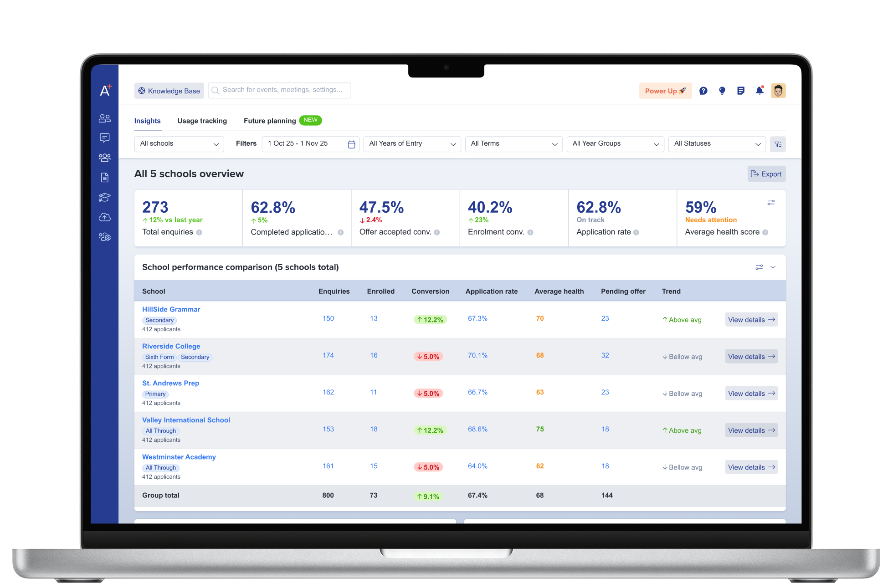The height and width of the screenshot is (588, 893).
Task: Open settings gear in sidebar
Action: click(105, 237)
